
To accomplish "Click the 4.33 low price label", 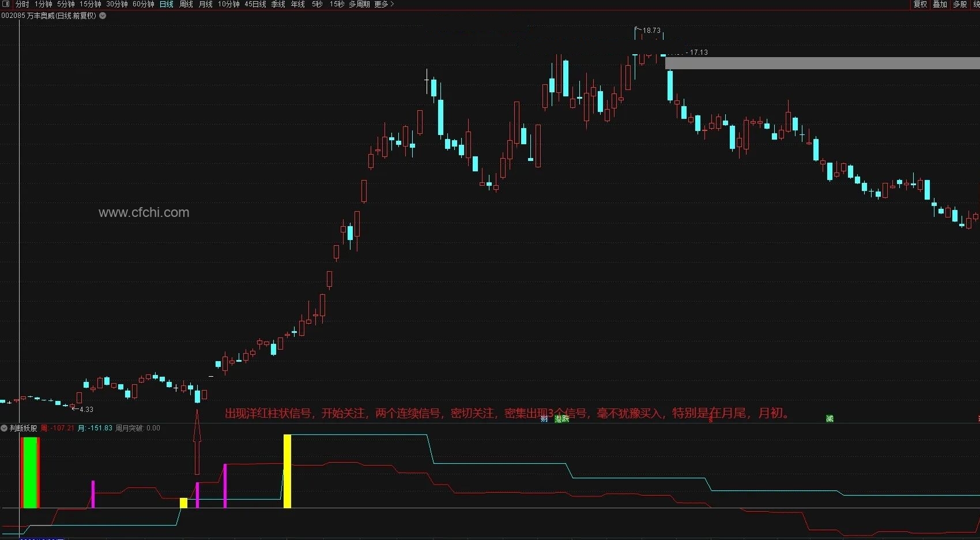I will point(86,410).
